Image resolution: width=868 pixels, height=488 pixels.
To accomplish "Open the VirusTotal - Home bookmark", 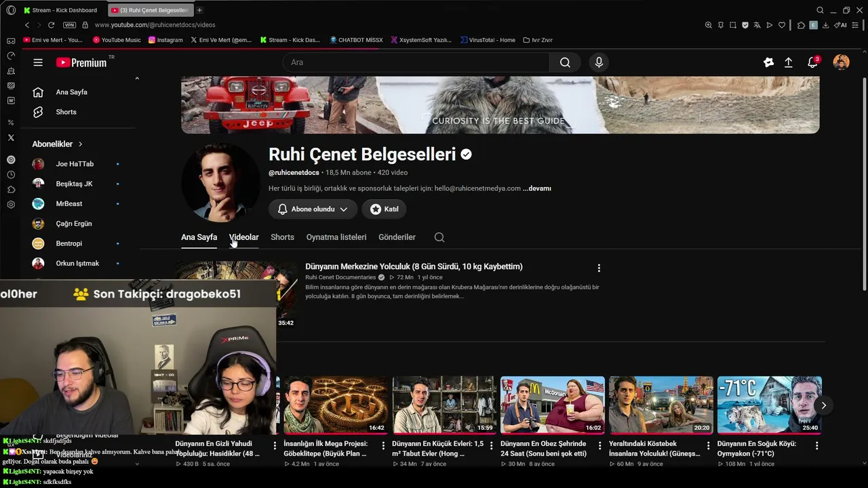I will pos(488,40).
